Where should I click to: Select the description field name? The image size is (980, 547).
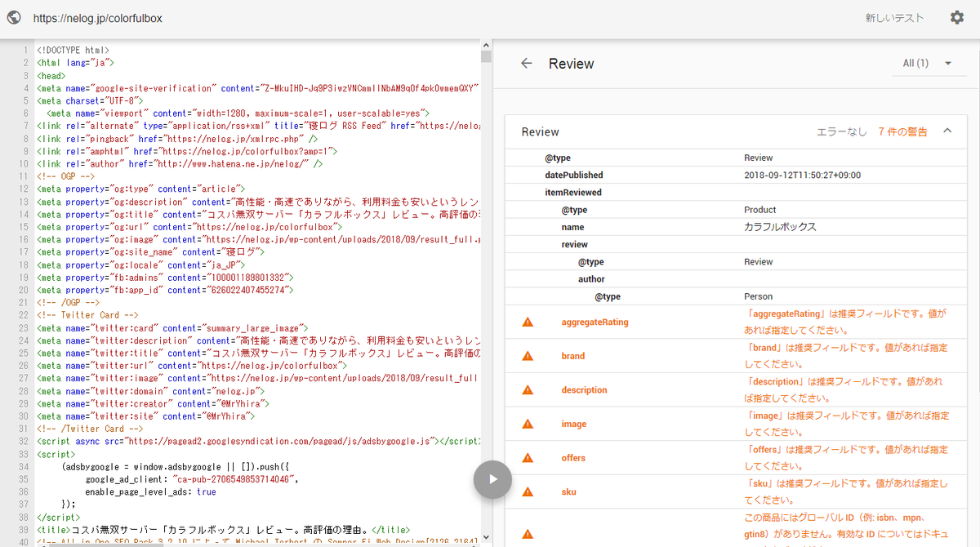pos(584,390)
